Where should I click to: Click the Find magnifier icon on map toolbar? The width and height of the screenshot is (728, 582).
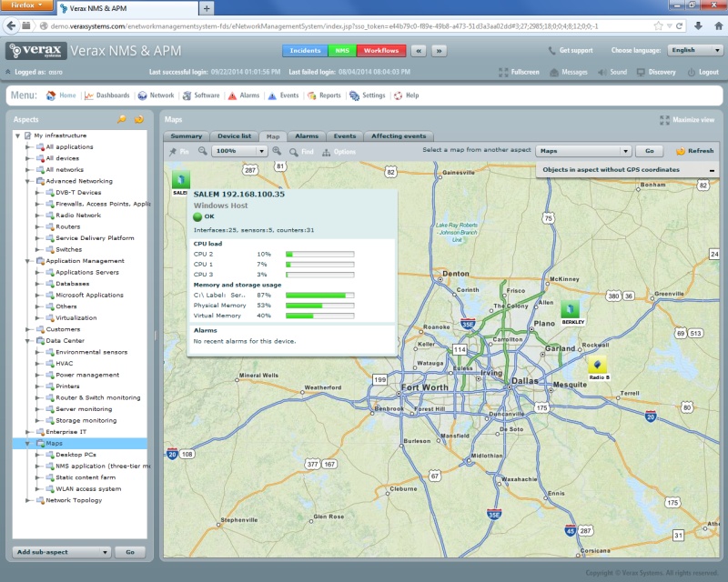(293, 152)
